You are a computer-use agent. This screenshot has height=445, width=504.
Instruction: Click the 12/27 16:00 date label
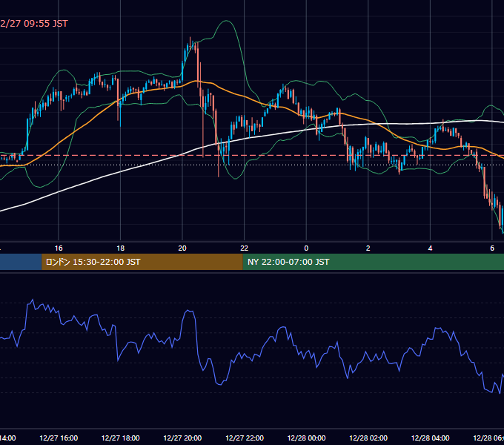click(59, 438)
